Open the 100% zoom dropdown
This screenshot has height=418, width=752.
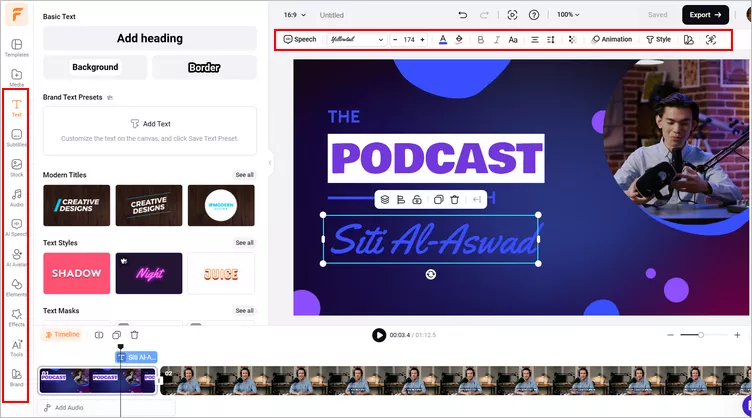pos(568,15)
